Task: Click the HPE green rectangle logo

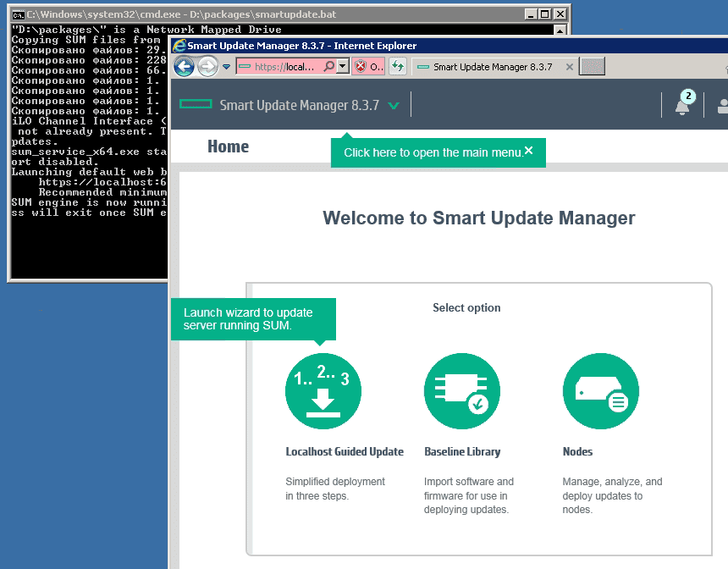Action: click(x=196, y=104)
